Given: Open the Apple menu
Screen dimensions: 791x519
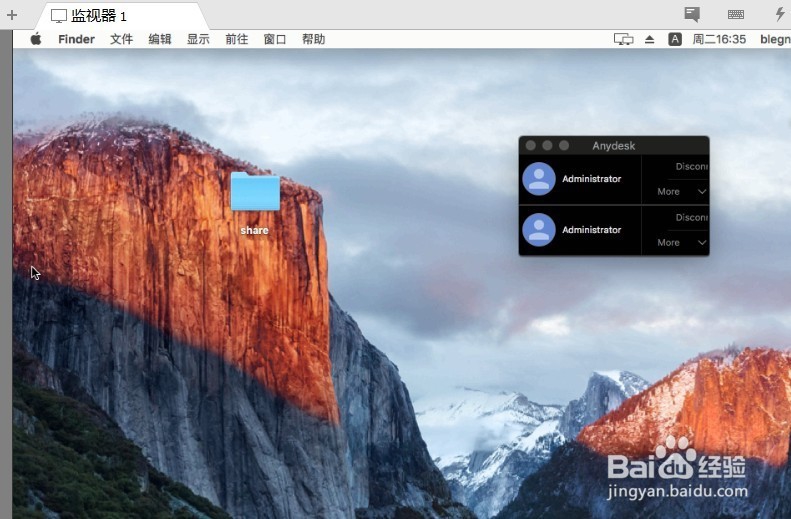Looking at the screenshot, I should [x=36, y=39].
